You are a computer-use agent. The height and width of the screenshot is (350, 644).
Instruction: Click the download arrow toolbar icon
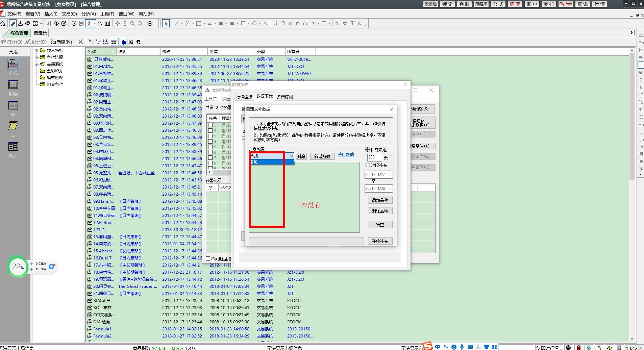click(20, 23)
